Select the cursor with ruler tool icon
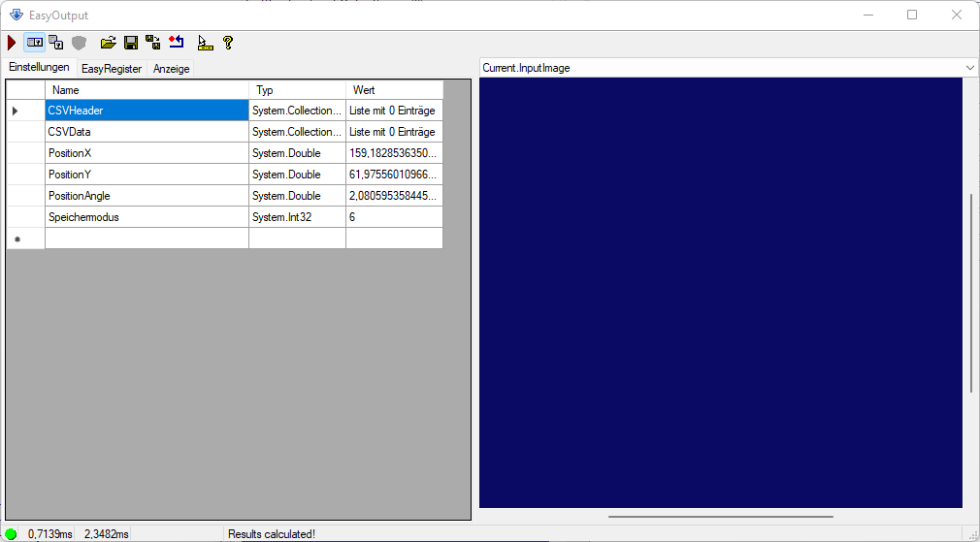 (x=205, y=43)
